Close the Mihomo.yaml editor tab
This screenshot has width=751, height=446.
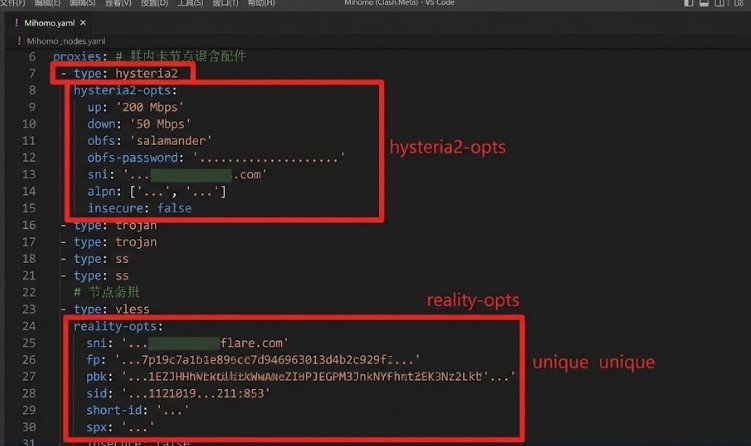click(x=83, y=23)
